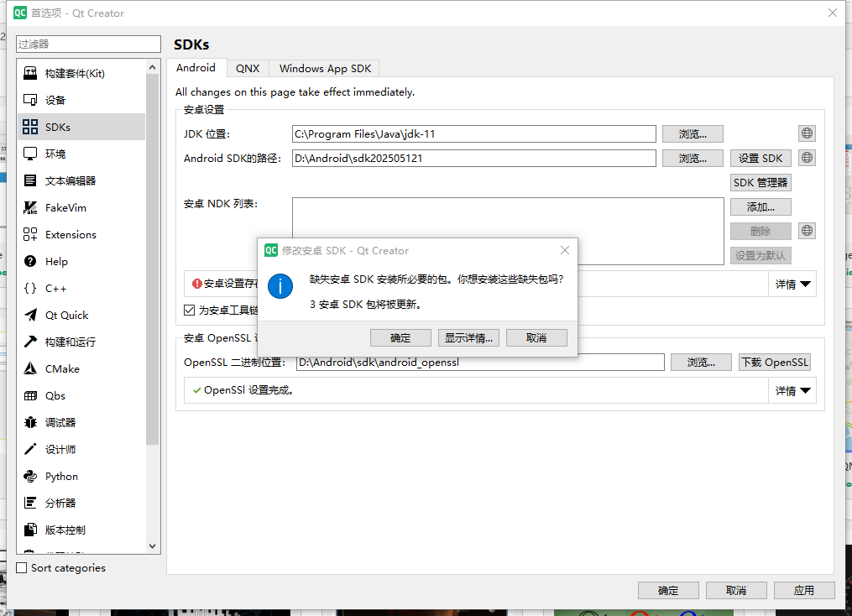
Task: Open the Kit (构建套件) category icon
Action: [30, 73]
